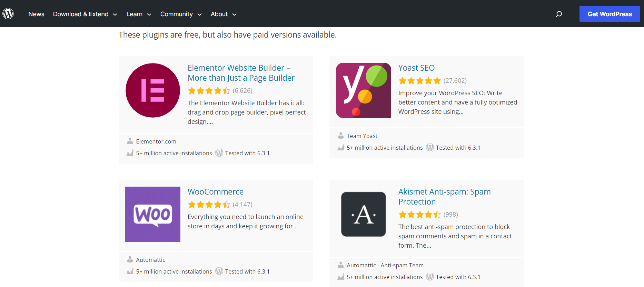The image size is (644, 287).
Task: Click the Elementor plugin logo
Action: 153,90
